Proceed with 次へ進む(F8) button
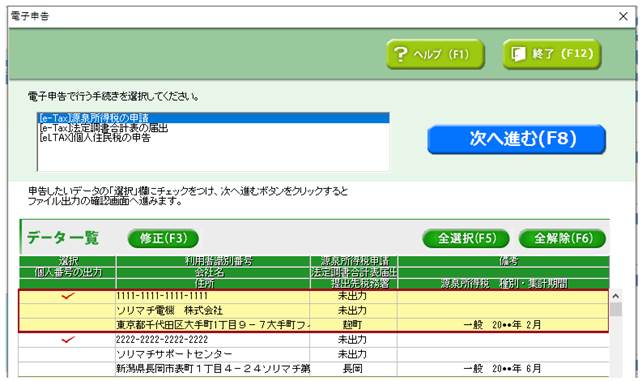Screen dimensions: 642x381 (517, 139)
